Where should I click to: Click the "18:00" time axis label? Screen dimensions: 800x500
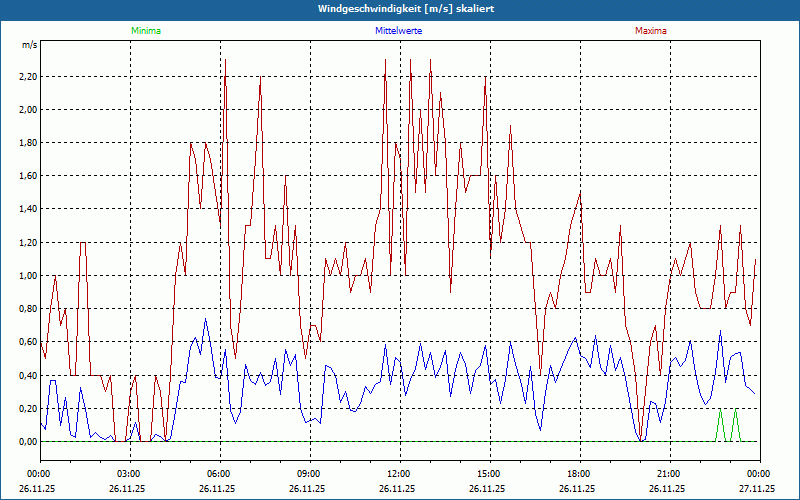579,474
